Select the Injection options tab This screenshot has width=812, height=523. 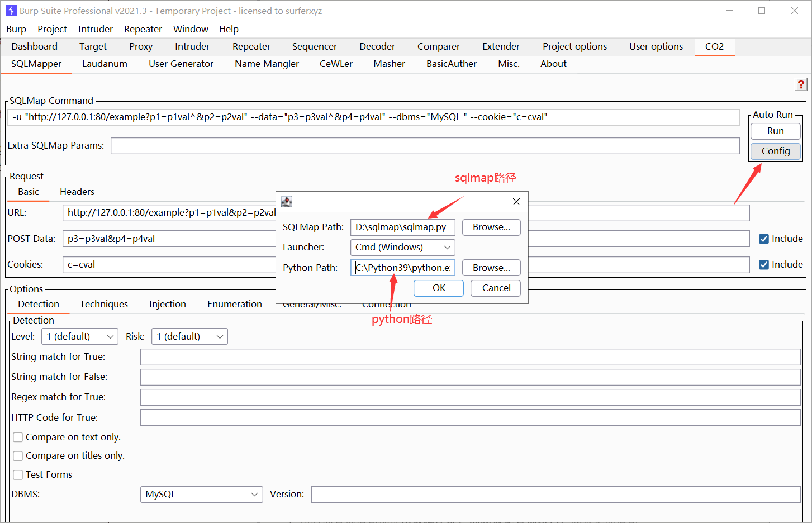pyautogui.click(x=168, y=304)
